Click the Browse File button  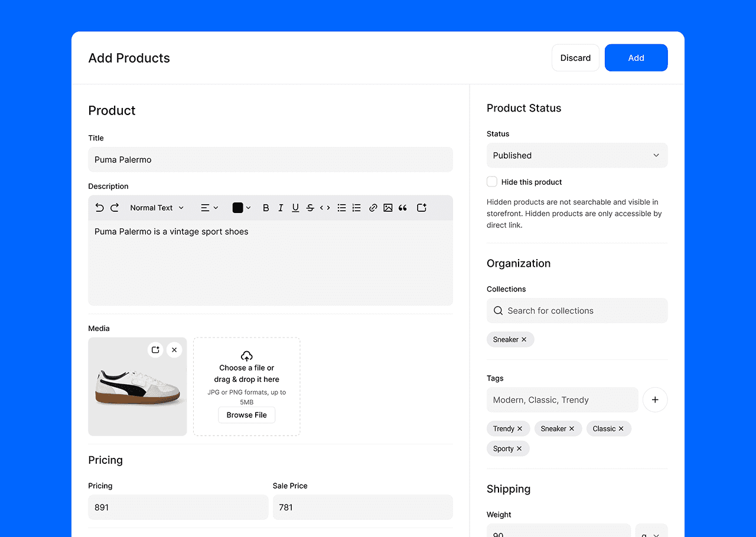point(247,415)
